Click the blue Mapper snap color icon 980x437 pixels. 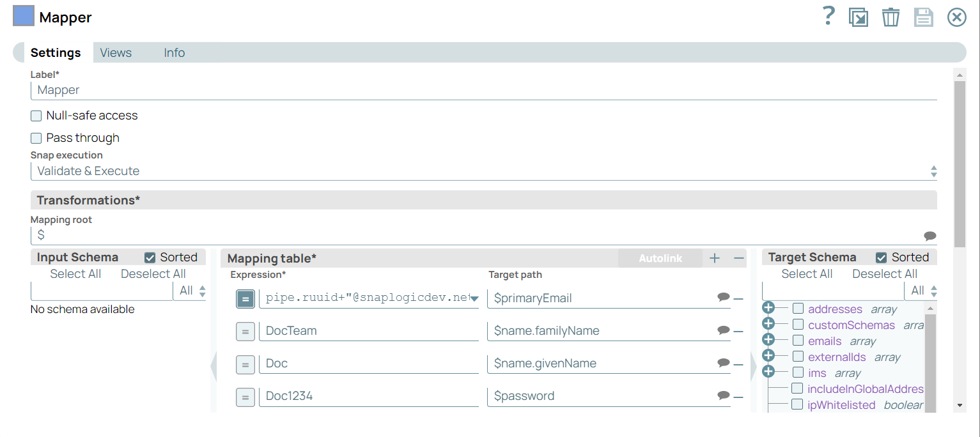(24, 16)
